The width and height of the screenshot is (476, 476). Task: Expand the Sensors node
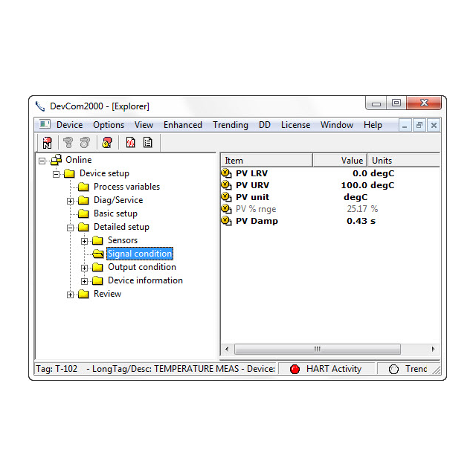(84, 241)
